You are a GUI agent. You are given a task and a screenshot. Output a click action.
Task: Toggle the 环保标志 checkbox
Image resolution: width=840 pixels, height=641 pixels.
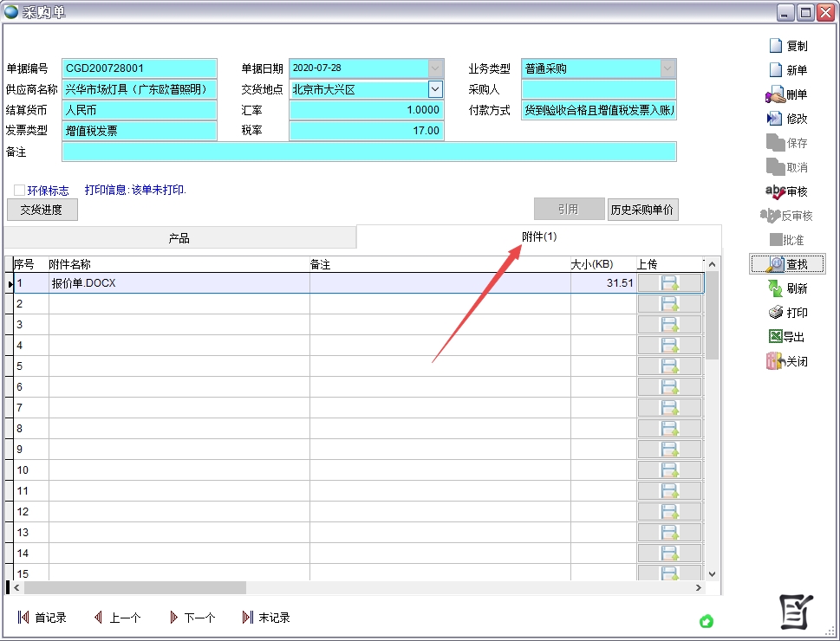(x=19, y=190)
